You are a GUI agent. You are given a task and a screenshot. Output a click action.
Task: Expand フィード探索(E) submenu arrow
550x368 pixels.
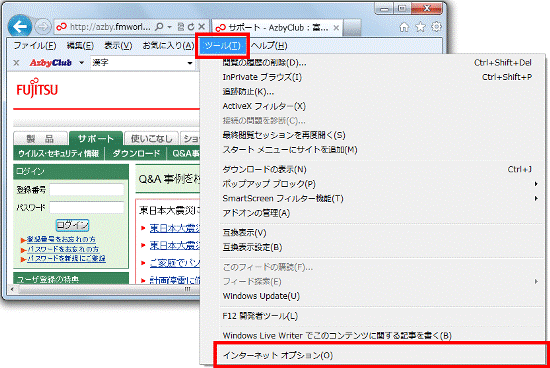coord(536,281)
